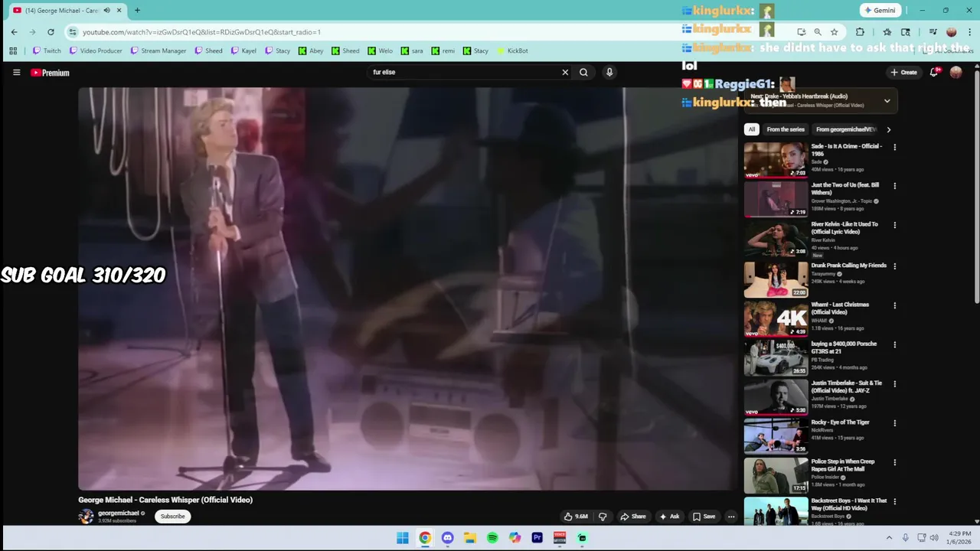This screenshot has height=551, width=980.
Task: Open YouTube notifications bell
Action: coord(934,72)
